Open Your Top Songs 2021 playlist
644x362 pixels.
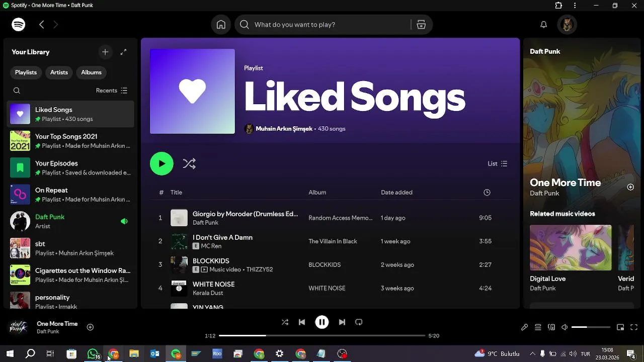[x=70, y=141]
